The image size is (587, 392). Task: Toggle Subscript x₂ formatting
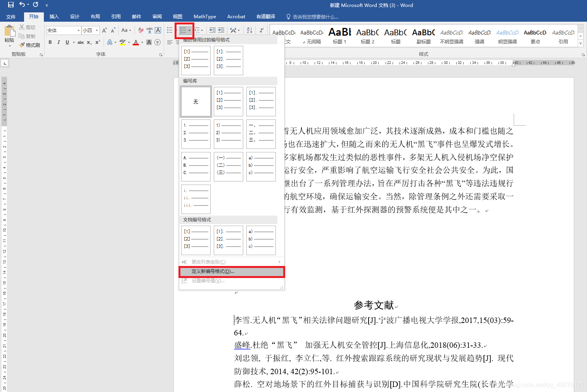89,42
